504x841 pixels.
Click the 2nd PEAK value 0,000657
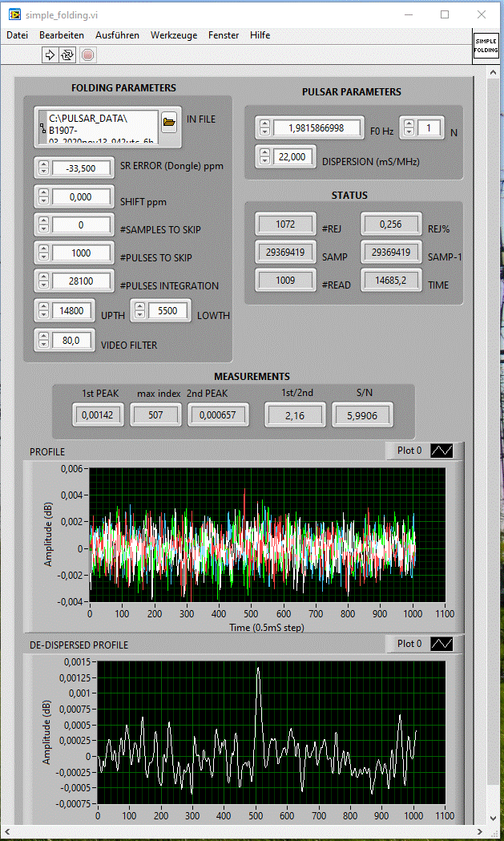[x=218, y=414]
